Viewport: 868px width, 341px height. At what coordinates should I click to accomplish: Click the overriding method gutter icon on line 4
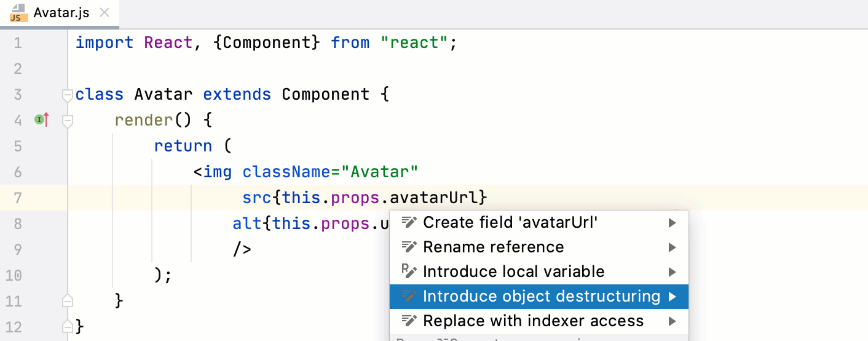click(x=42, y=120)
